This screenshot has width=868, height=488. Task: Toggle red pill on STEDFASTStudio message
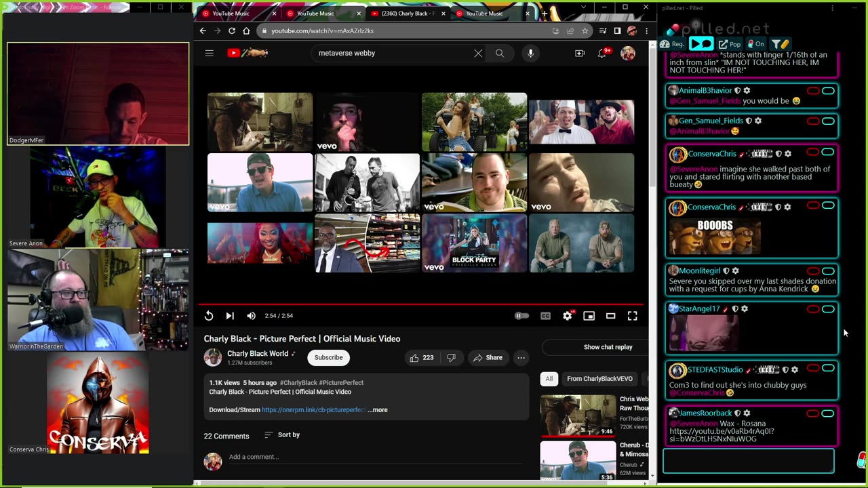click(812, 369)
